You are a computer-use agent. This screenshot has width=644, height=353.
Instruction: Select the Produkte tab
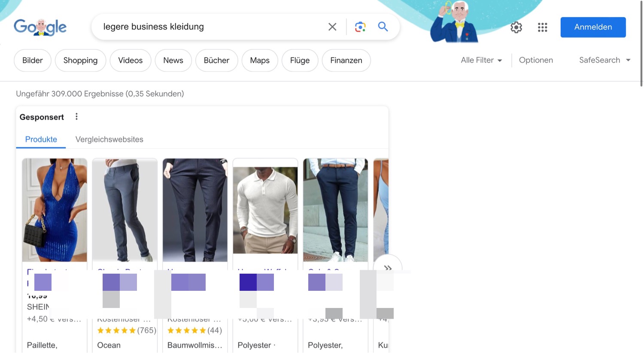click(41, 139)
